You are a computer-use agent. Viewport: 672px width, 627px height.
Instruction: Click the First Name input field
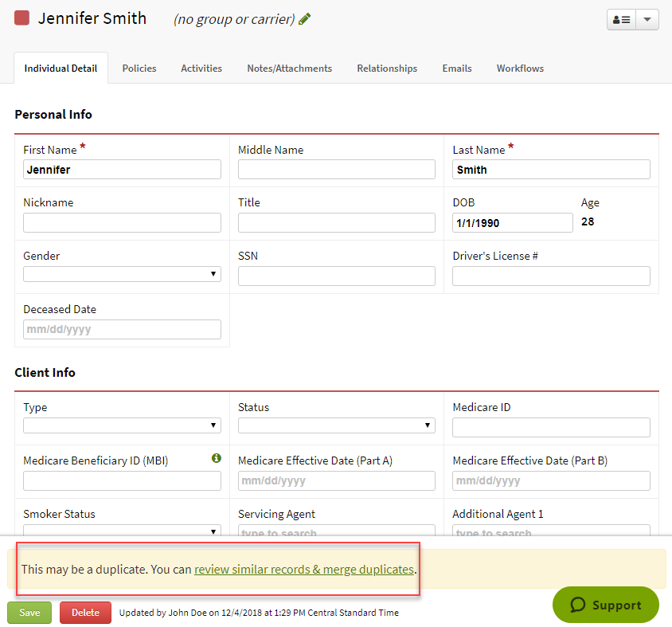122,170
